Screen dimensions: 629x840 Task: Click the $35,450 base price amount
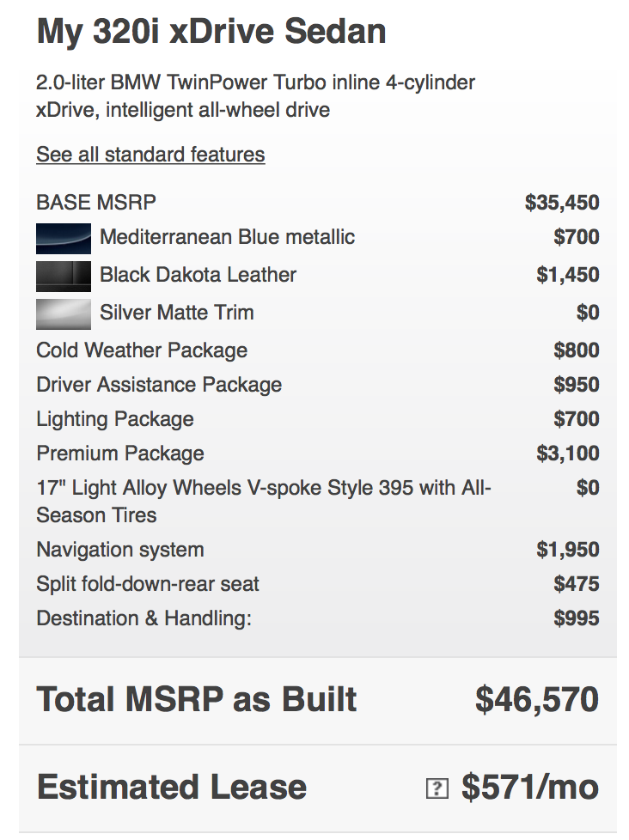[562, 203]
